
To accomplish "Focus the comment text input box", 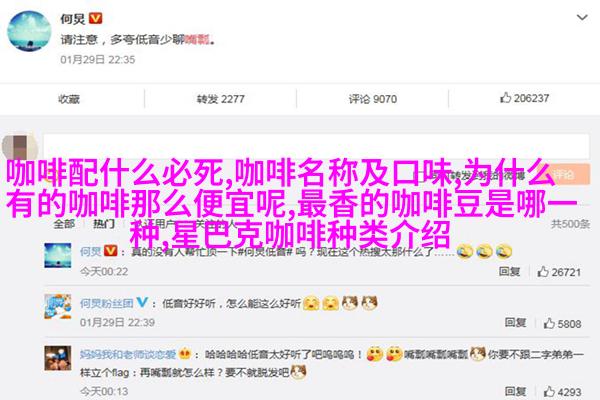I will click(316, 146).
